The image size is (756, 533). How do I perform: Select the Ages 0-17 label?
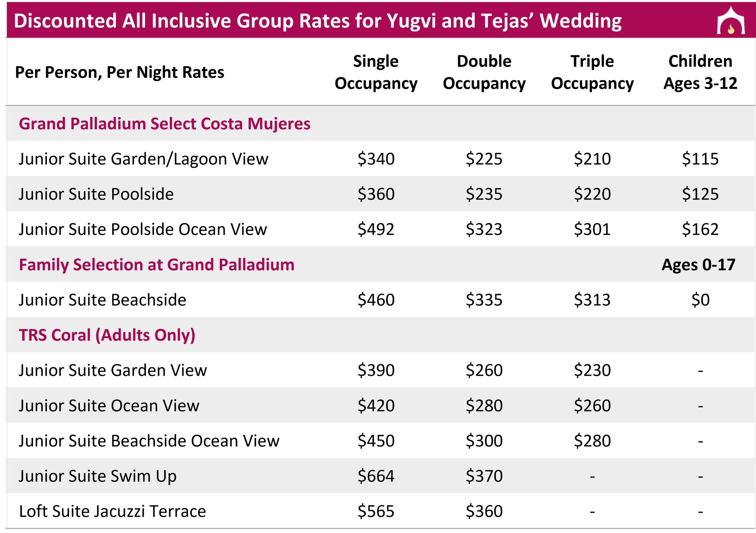pyautogui.click(x=698, y=265)
